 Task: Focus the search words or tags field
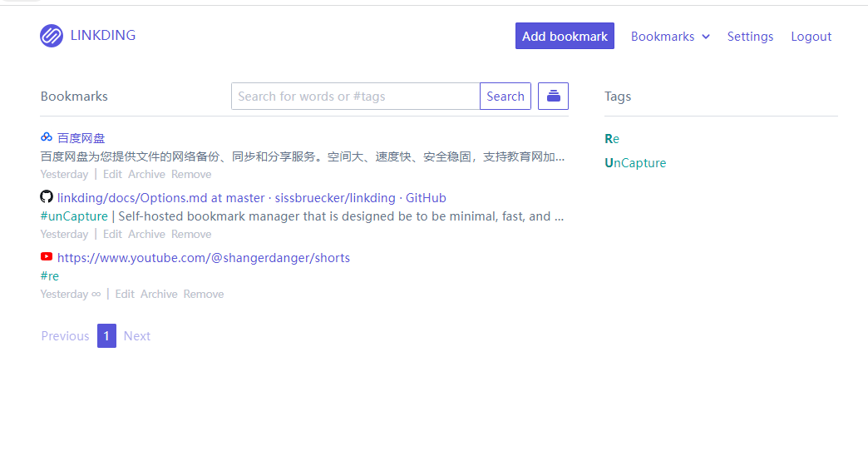355,97
